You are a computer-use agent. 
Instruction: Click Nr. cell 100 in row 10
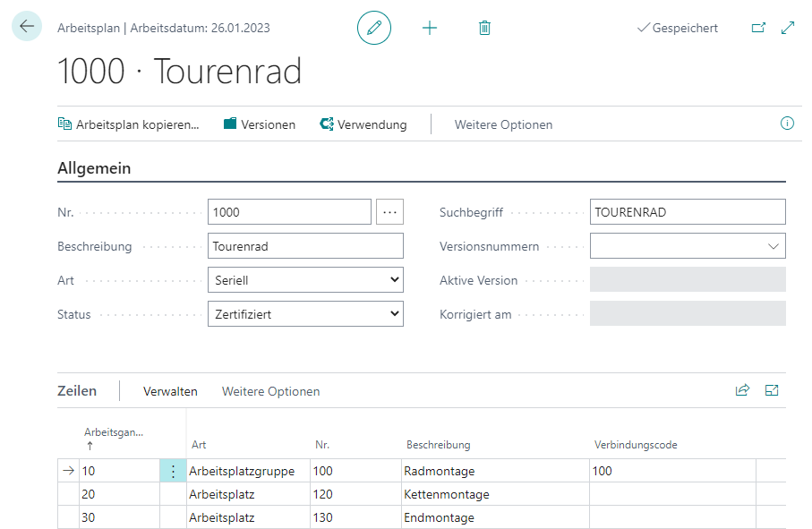(x=355, y=471)
